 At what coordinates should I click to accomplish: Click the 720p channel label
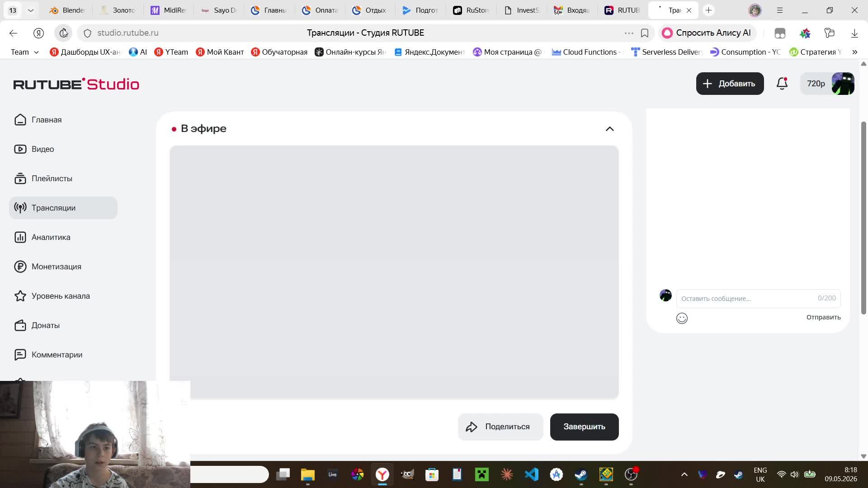click(816, 84)
